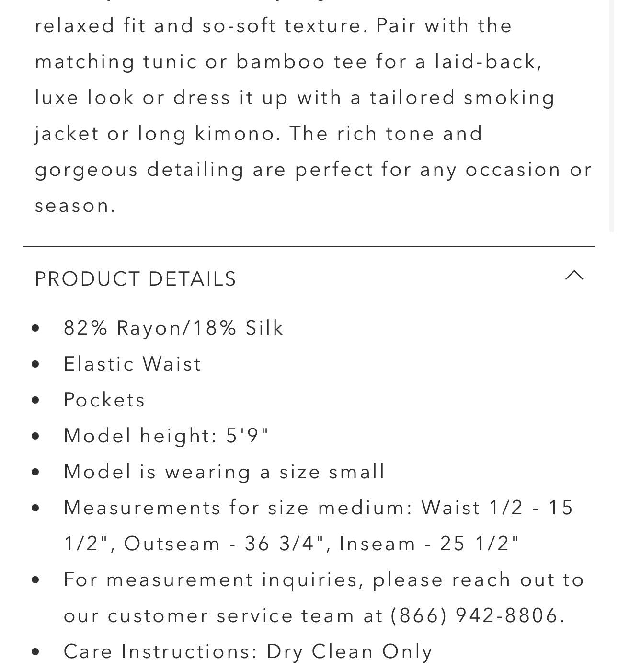The height and width of the screenshot is (672, 618).
Task: Select the Elastic Waist list item
Action: [132, 364]
